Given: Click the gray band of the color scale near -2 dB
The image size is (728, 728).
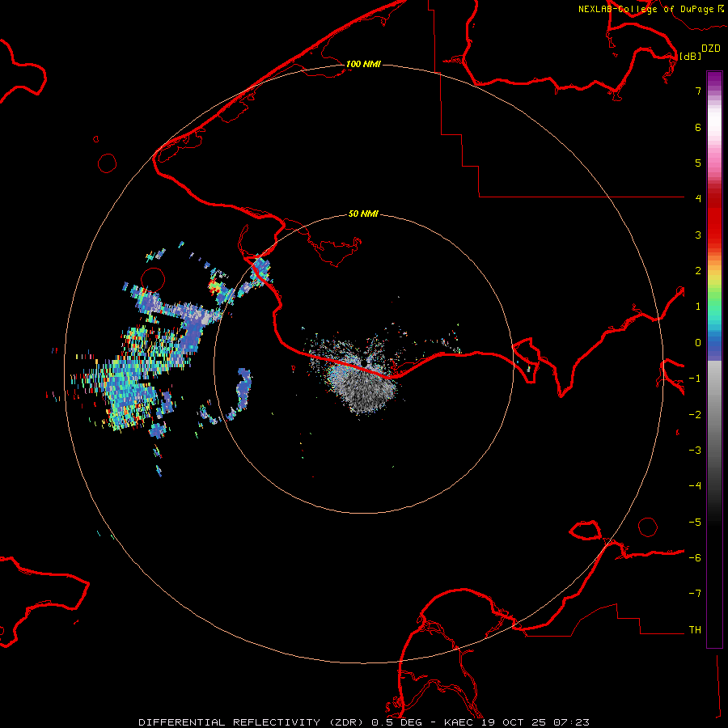Looking at the screenshot, I should coord(714,415).
